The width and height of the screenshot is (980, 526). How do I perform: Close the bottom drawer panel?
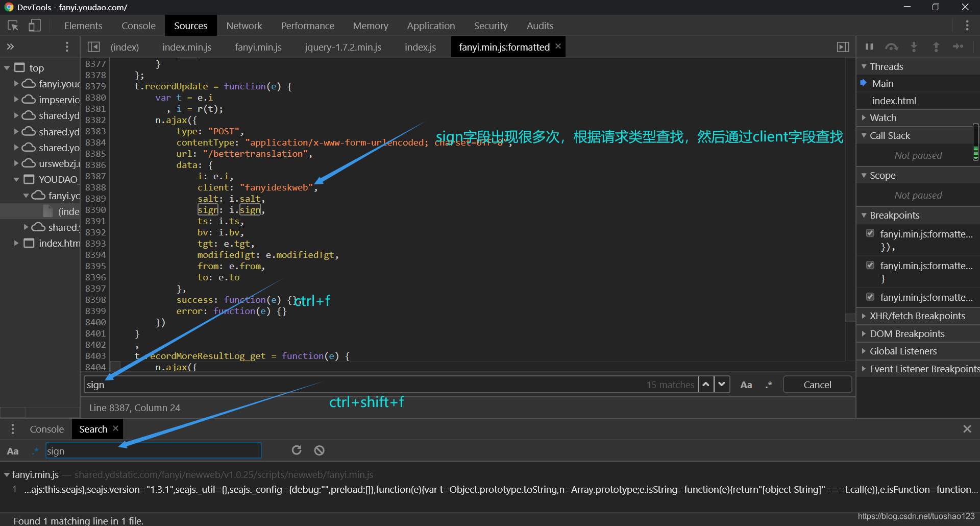[x=967, y=429]
